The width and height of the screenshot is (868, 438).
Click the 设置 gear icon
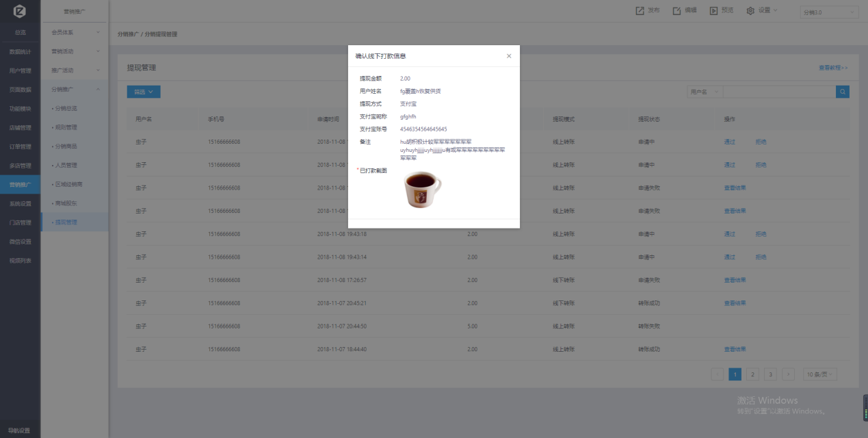click(750, 11)
